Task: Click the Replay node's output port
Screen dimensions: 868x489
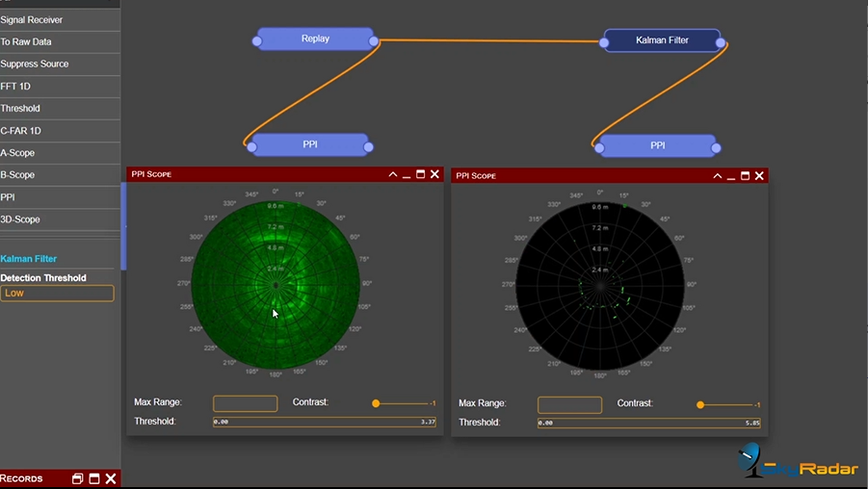Action: [374, 41]
